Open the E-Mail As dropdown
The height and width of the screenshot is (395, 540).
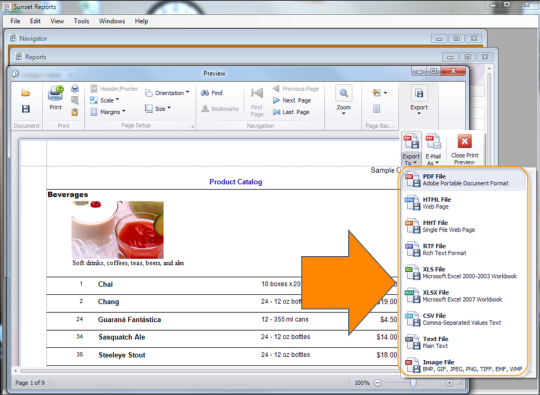pos(433,149)
